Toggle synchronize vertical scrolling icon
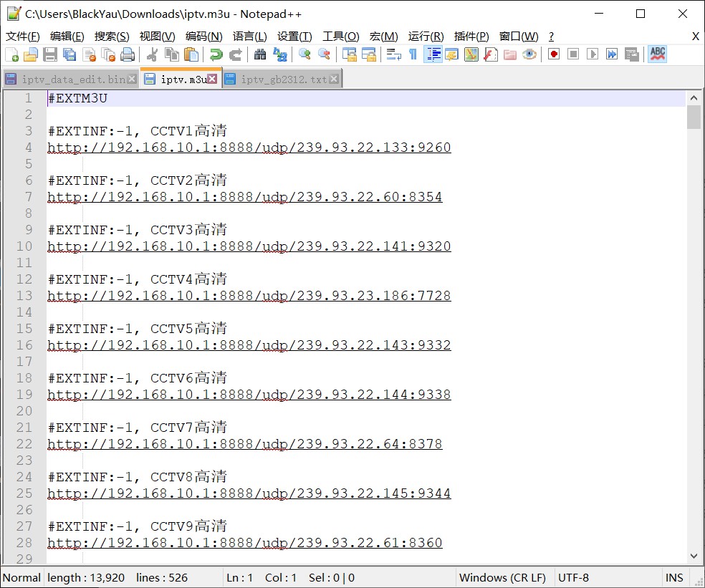This screenshot has height=588, width=705. 349,54
